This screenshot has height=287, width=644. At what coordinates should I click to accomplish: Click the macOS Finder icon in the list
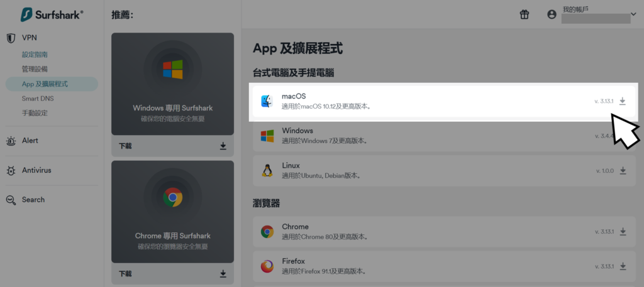(267, 101)
